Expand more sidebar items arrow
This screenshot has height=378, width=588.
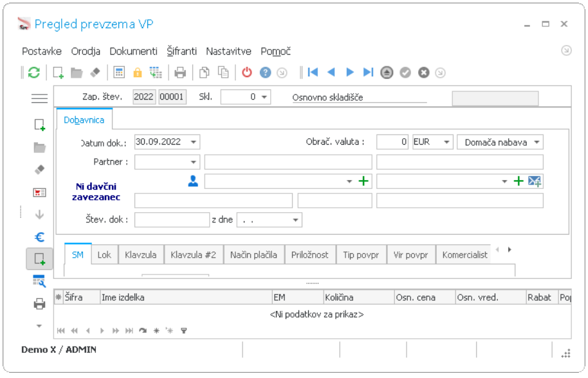[39, 326]
